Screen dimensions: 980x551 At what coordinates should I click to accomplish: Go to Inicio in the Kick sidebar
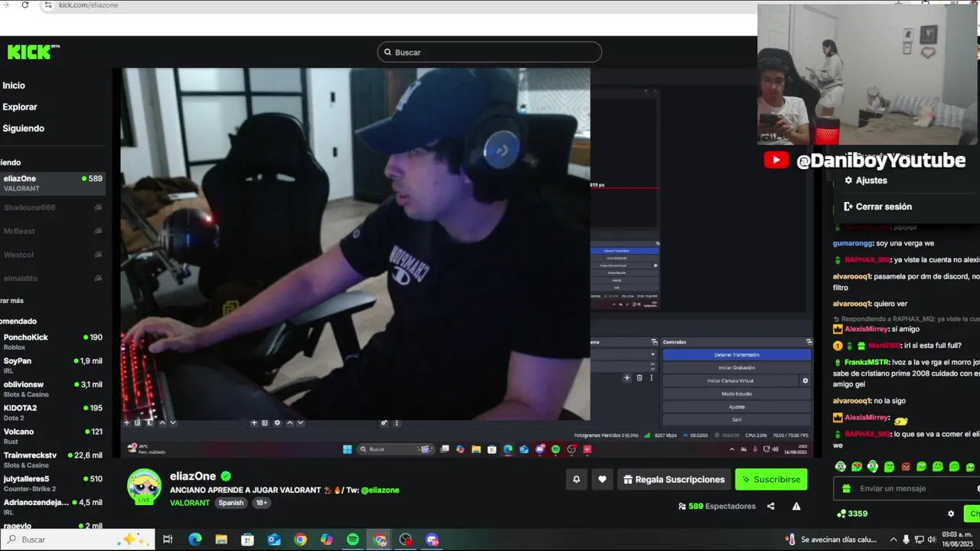click(x=14, y=86)
